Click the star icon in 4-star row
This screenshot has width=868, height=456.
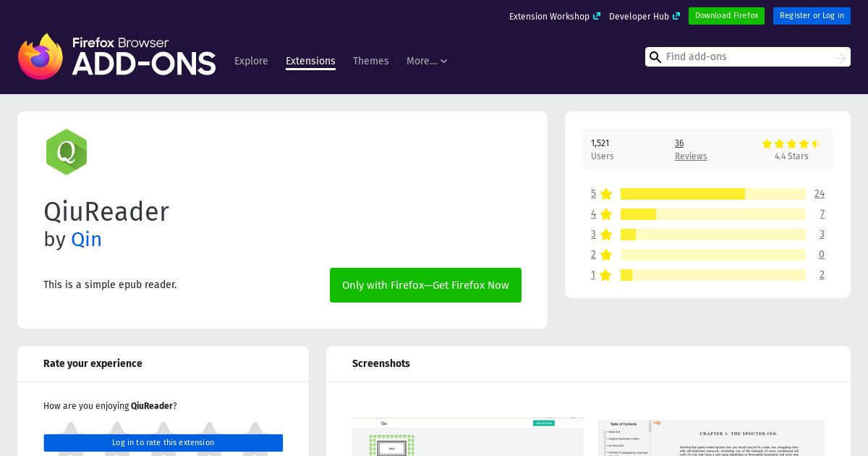(x=606, y=214)
